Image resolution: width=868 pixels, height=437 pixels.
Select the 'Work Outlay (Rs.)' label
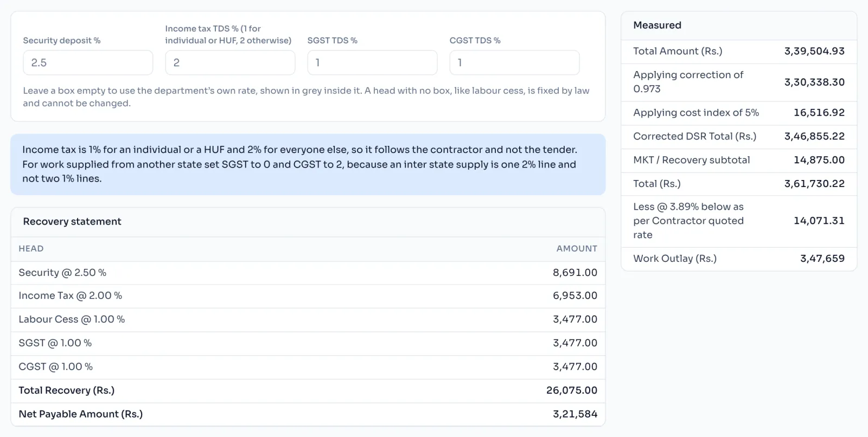(675, 259)
